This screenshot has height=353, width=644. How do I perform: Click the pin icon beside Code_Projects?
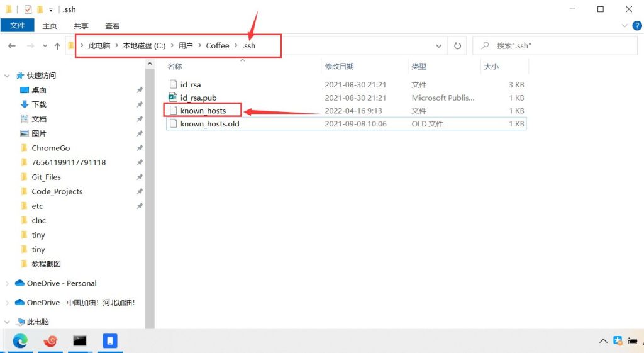click(x=140, y=191)
